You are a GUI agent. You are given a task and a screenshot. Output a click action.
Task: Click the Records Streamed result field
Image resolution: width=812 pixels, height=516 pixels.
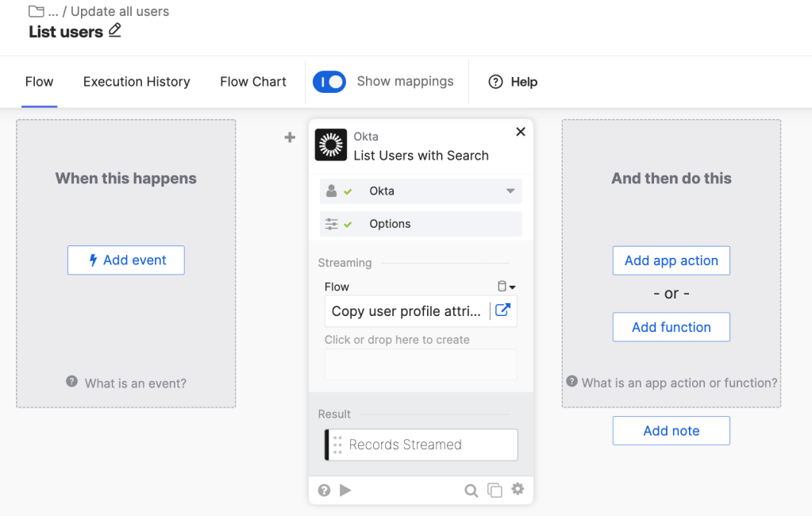(x=421, y=445)
